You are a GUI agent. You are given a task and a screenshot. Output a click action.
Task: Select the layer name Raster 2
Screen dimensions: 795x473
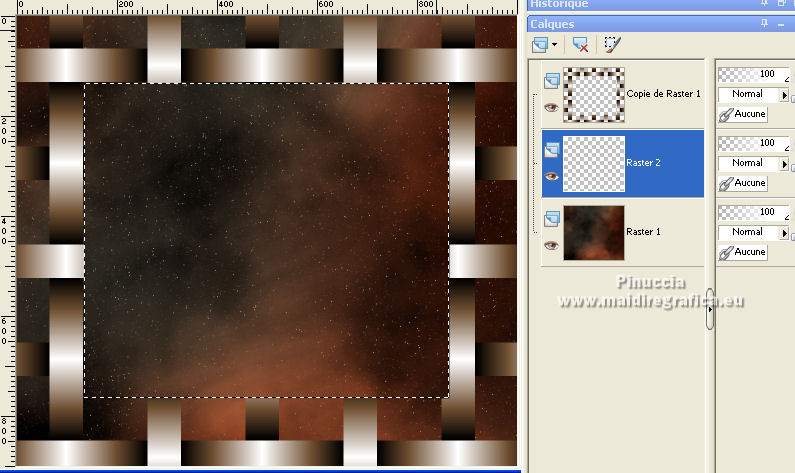(x=643, y=163)
